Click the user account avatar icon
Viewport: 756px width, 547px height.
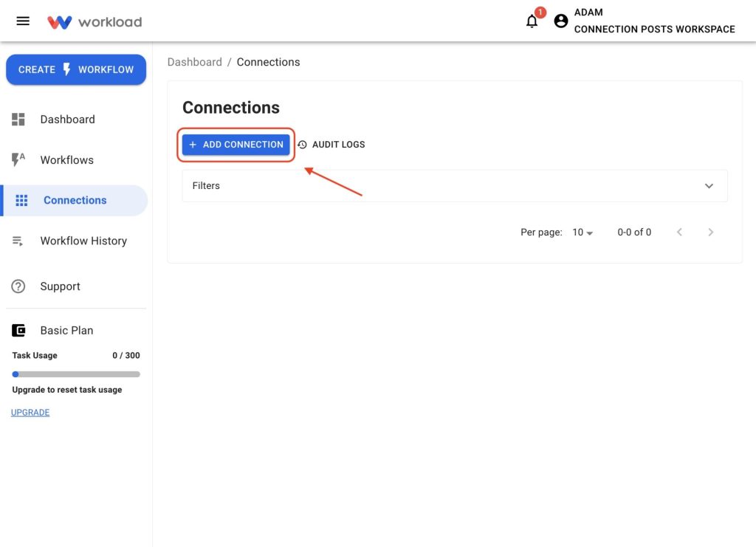point(561,21)
